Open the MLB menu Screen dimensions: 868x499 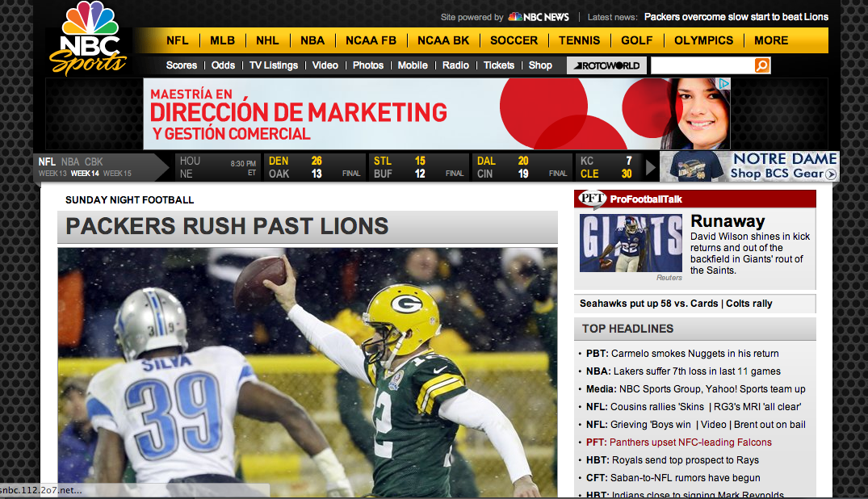click(x=223, y=40)
